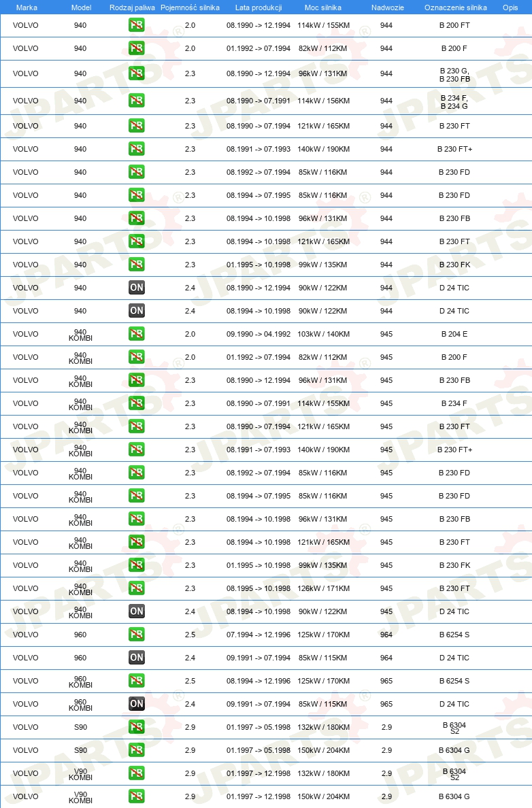Select VOLVO in the B 204 E row
532x808 pixels.
pos(25,334)
